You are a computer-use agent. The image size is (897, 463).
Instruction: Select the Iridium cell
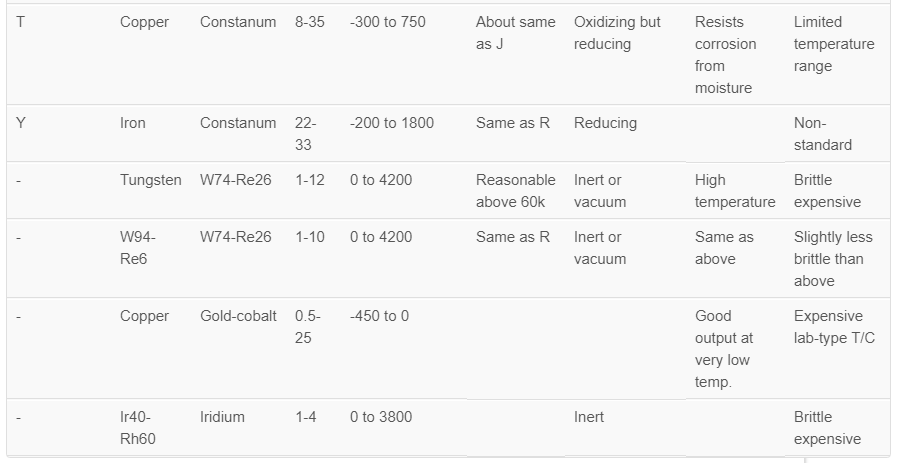coord(222,417)
